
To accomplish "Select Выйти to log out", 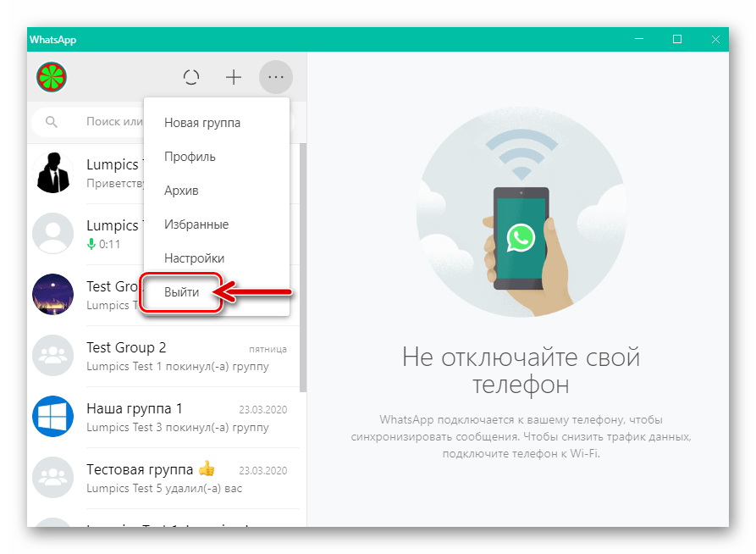I will (181, 292).
